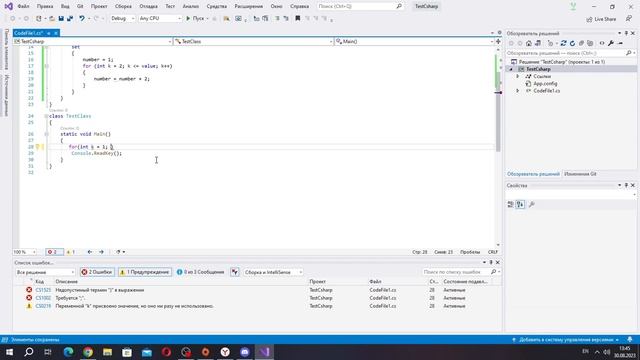Go to previous issue arrow
640x360 pixels.
(x=90, y=252)
